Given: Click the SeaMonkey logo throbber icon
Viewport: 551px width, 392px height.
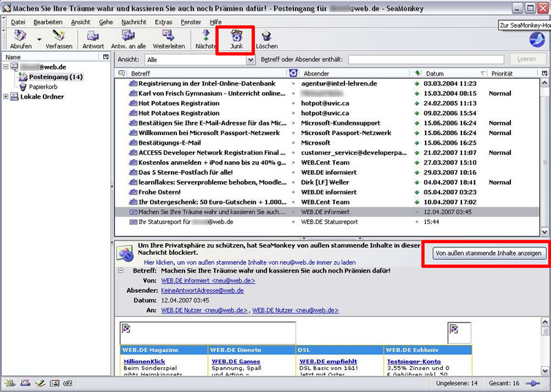Looking at the screenshot, I should tap(537, 39).
